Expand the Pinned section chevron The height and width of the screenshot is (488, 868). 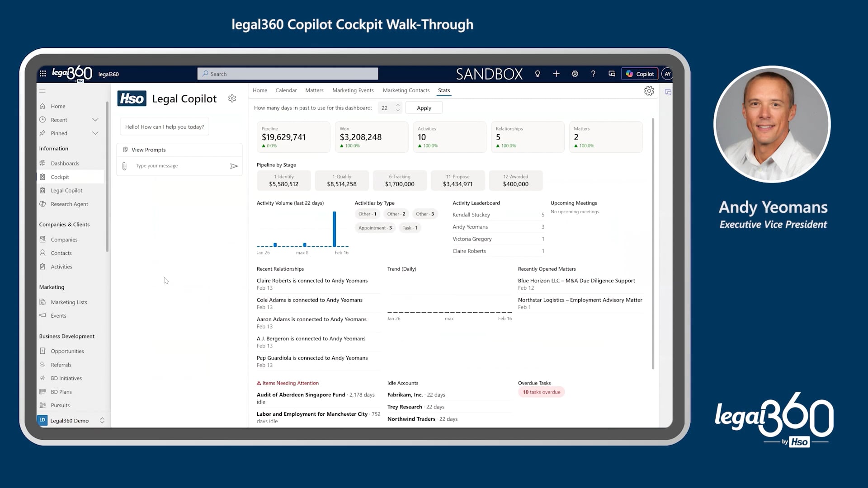(95, 133)
